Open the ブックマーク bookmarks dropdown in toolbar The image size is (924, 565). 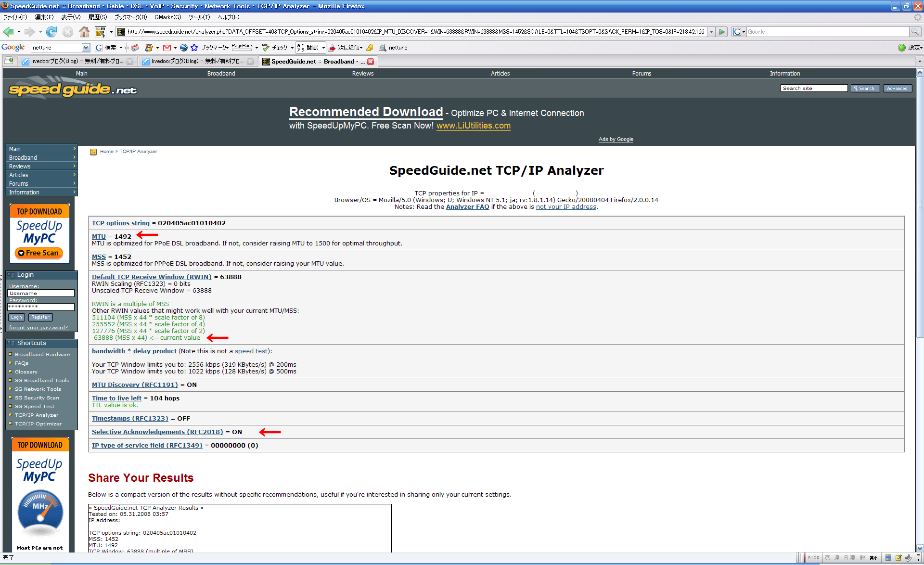tap(215, 48)
